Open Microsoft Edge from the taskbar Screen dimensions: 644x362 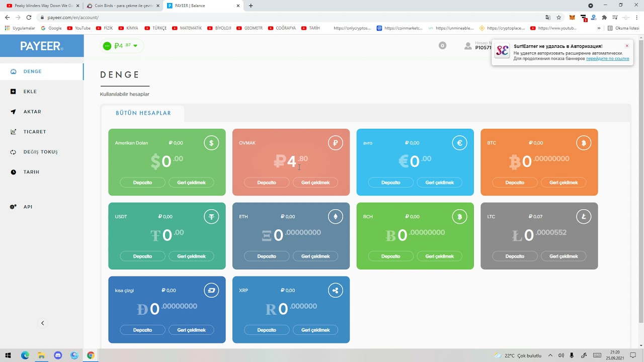point(25,355)
